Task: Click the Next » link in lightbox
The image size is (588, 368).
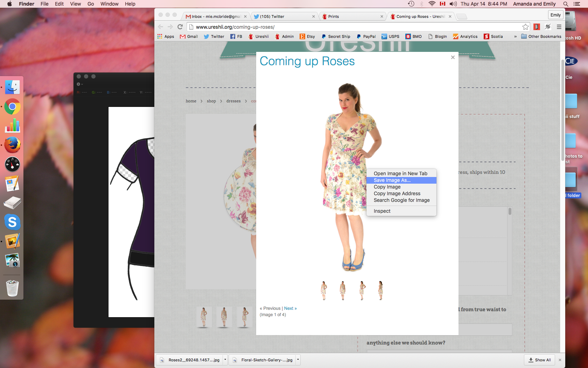Action: 290,308
